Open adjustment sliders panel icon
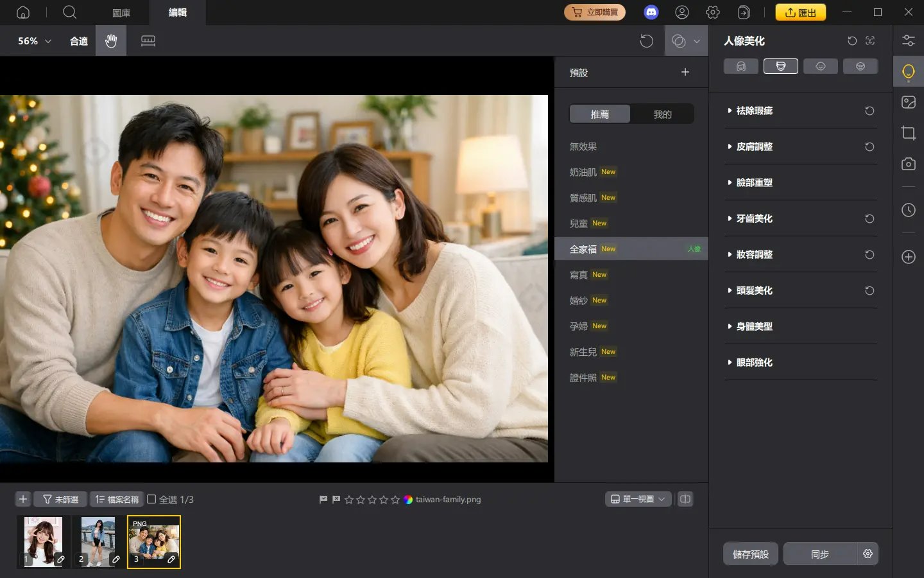Image resolution: width=924 pixels, height=578 pixels. click(908, 40)
